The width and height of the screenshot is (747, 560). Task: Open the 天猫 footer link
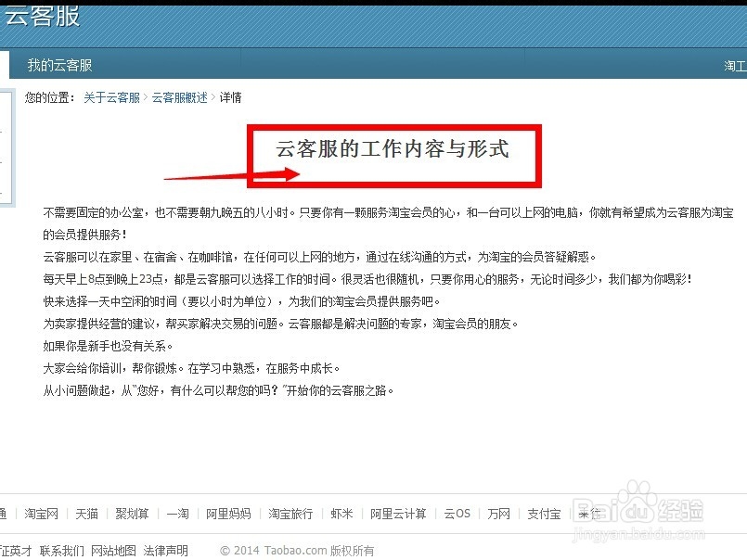click(86, 514)
